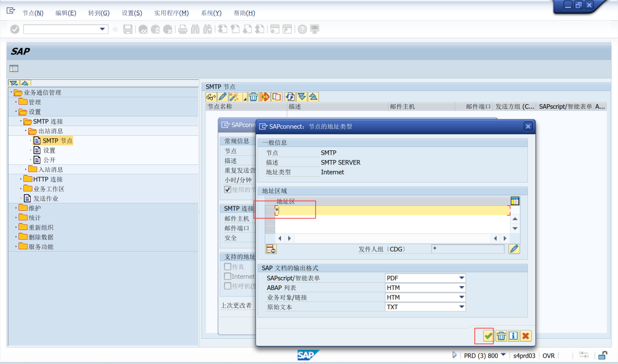Select the 发送作业 tree item
Image resolution: width=618 pixels, height=364 pixels.
(46, 199)
